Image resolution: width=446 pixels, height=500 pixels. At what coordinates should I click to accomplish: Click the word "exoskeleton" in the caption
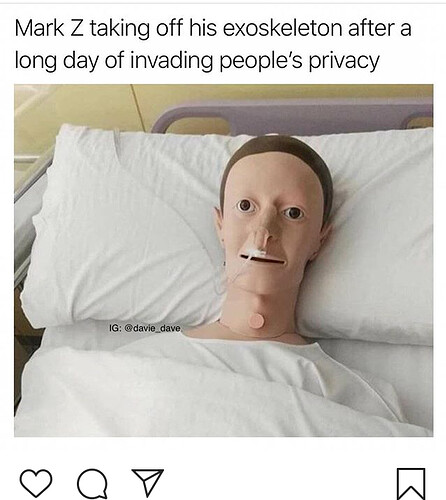pos(282,28)
